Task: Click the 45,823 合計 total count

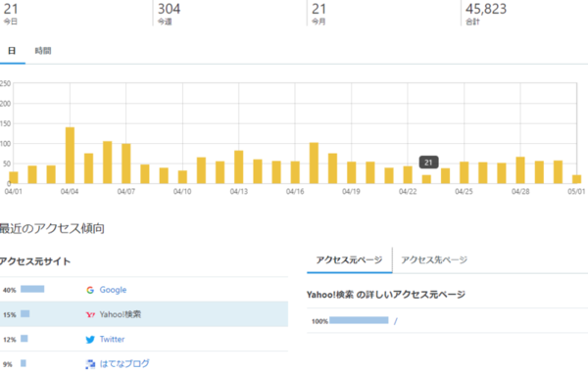Action: coord(486,14)
